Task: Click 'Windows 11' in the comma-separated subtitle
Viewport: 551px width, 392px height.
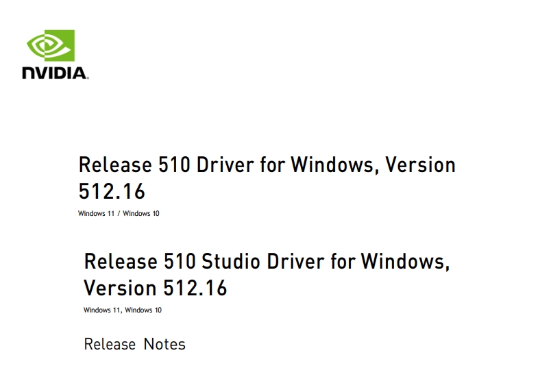Action: pyautogui.click(x=101, y=310)
